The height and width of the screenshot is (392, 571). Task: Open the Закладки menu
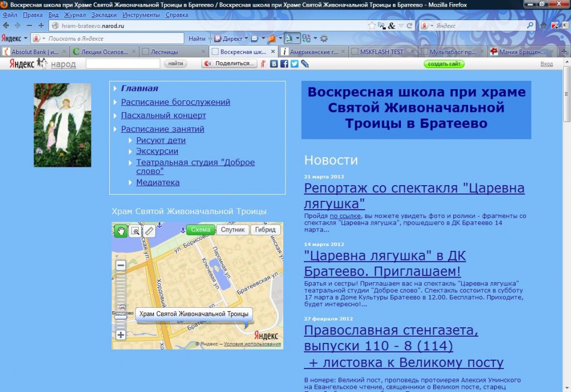point(104,15)
